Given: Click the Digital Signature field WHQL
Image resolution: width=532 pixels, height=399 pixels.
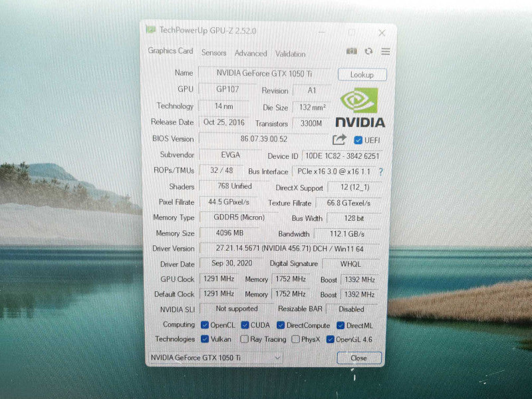Looking at the screenshot, I should click(350, 264).
